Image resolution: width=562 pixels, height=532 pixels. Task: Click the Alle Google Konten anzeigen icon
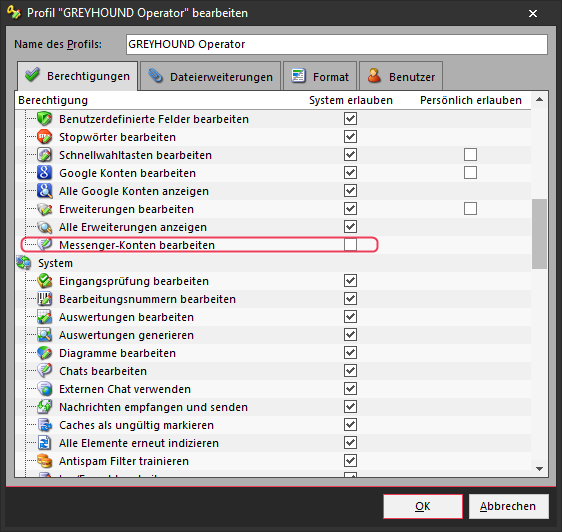pos(44,191)
